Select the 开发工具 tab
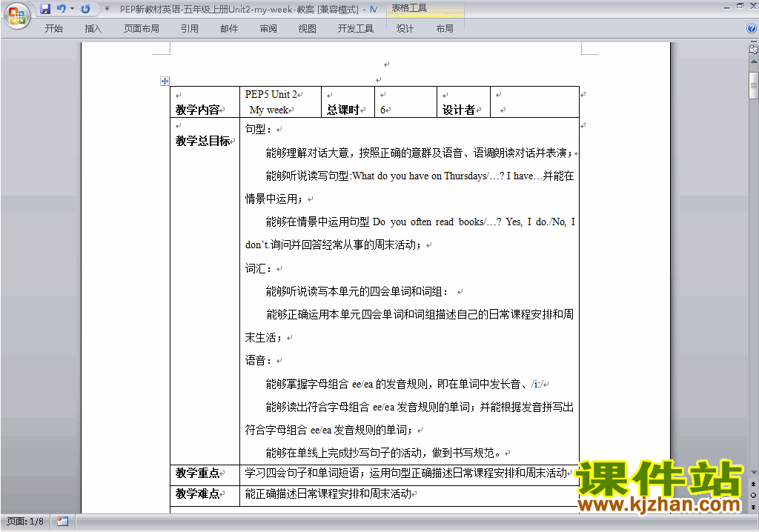Image resolution: width=759 pixels, height=532 pixels. coord(355,29)
